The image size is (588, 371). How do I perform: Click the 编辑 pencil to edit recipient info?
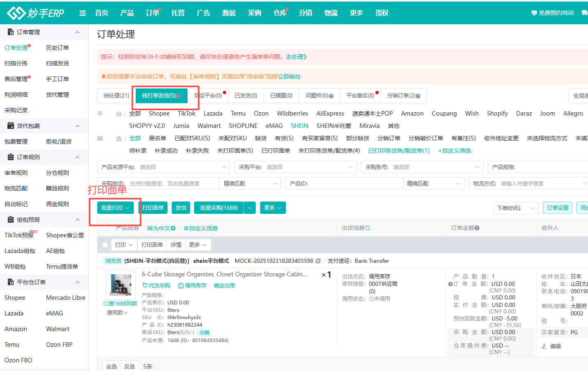click(544, 346)
